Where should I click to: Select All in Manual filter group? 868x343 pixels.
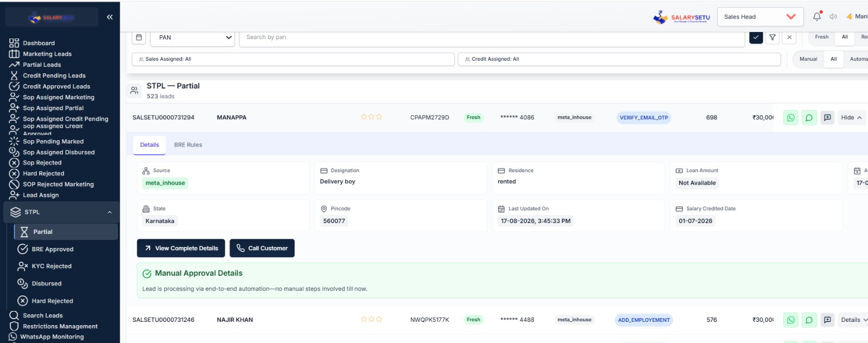(x=833, y=59)
